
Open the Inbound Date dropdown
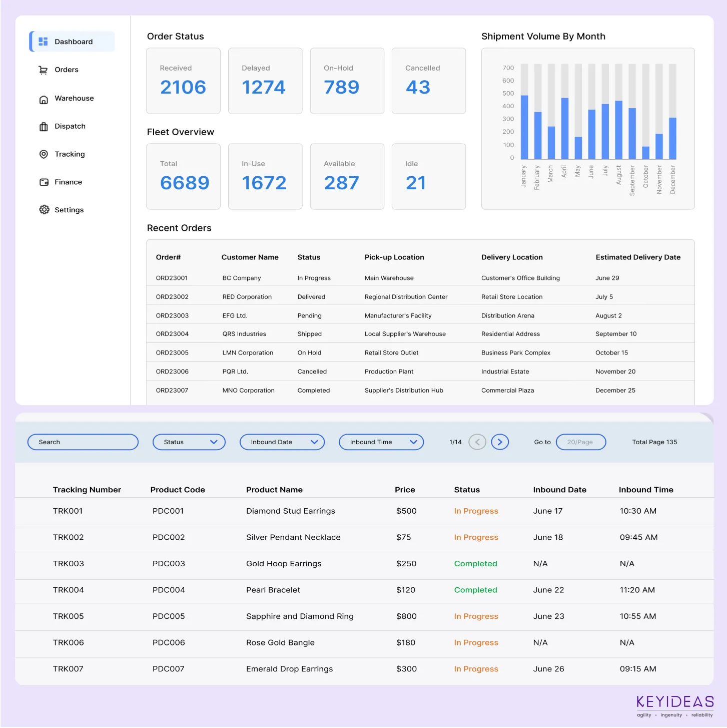click(282, 442)
